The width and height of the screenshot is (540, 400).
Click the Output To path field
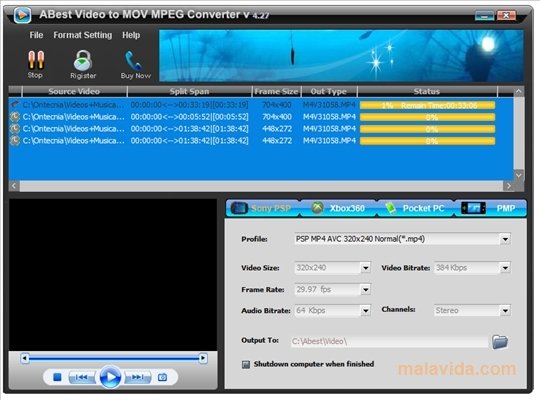(x=390, y=341)
